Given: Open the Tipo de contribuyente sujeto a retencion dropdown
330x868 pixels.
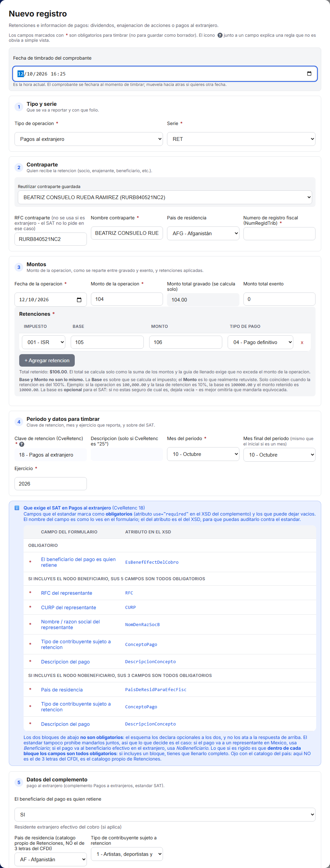Looking at the screenshot, I should 127,854.
